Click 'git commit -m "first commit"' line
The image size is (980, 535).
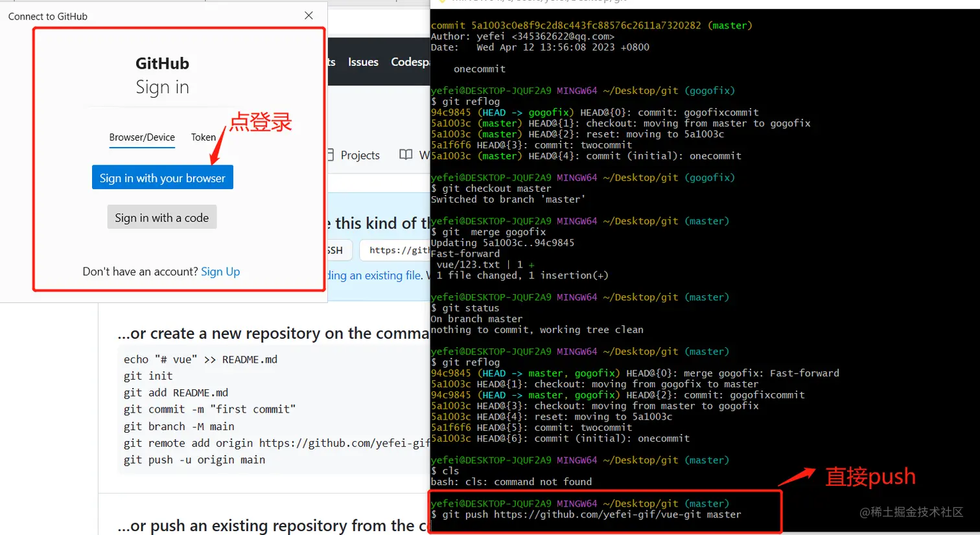(210, 409)
